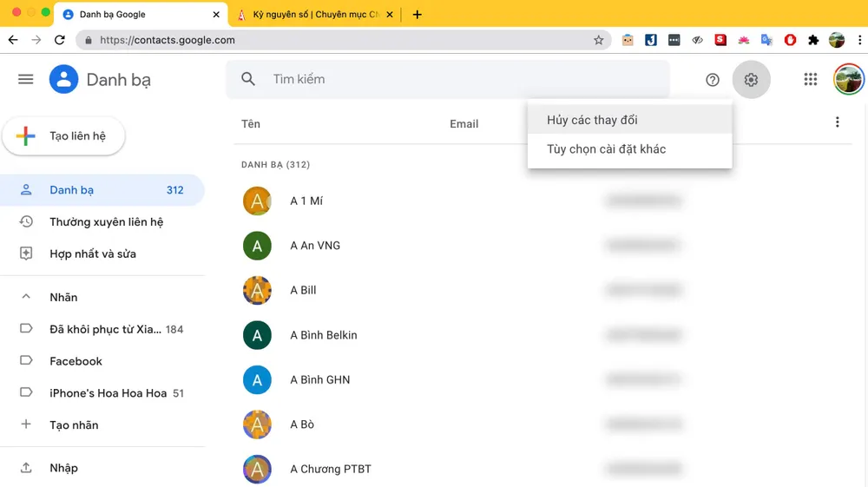Click the Google Contacts logo icon
The width and height of the screenshot is (868, 487).
tap(63, 79)
